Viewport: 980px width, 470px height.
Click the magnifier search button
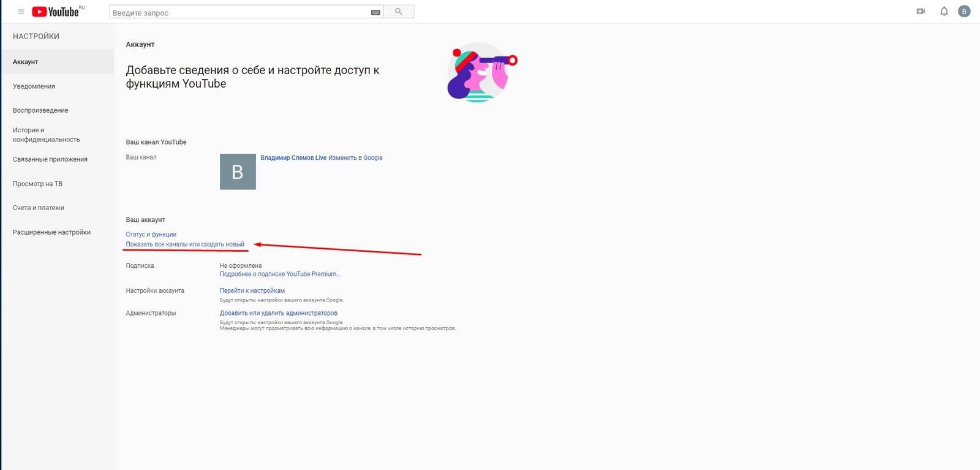(399, 12)
